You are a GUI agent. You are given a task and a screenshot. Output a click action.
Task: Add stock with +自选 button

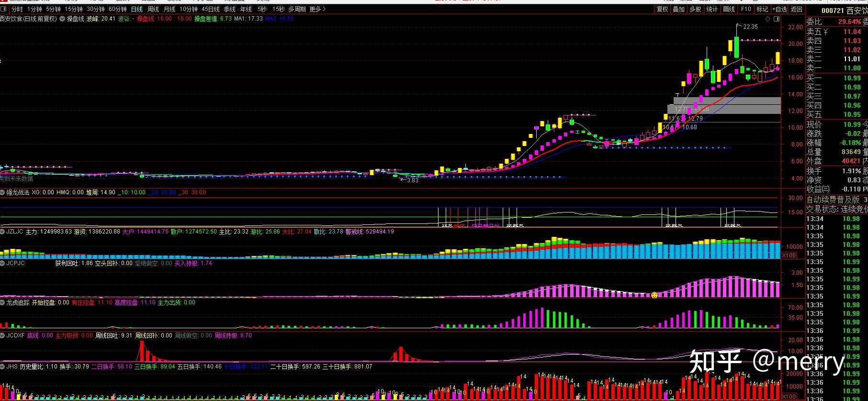point(779,10)
